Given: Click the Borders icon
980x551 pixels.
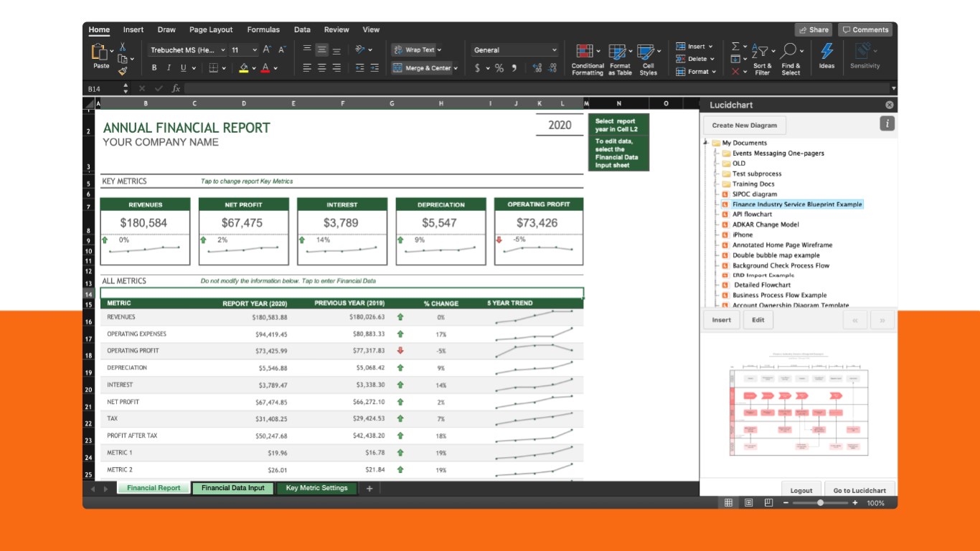Looking at the screenshot, I should pos(214,68).
